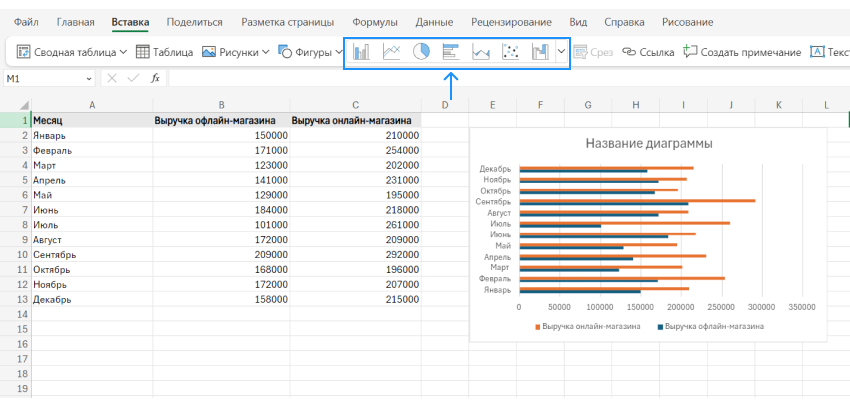Click the select-all corner triangle
Image resolution: width=850 pixels, height=406 pixels.
[24, 106]
